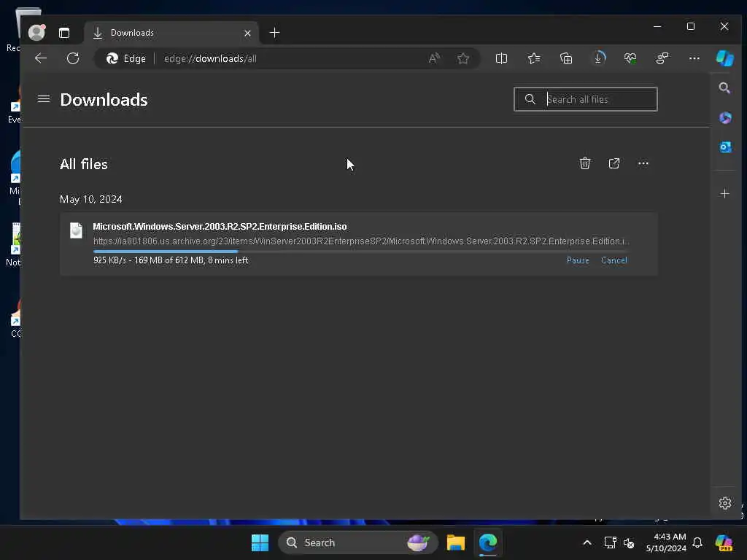
Task: Go back with the back arrow
Action: pyautogui.click(x=41, y=58)
